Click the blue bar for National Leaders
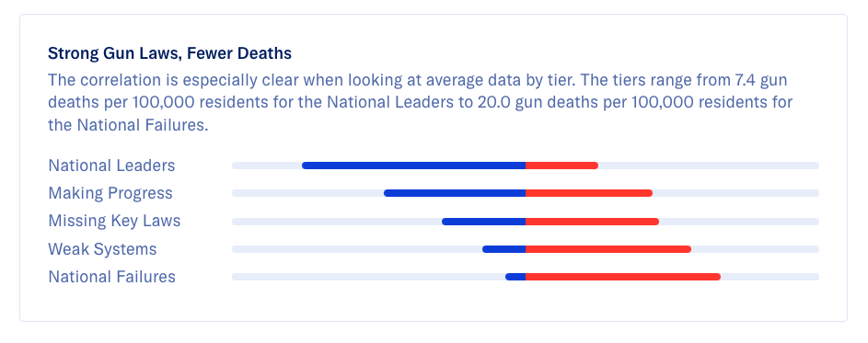This screenshot has width=868, height=343. click(x=413, y=166)
